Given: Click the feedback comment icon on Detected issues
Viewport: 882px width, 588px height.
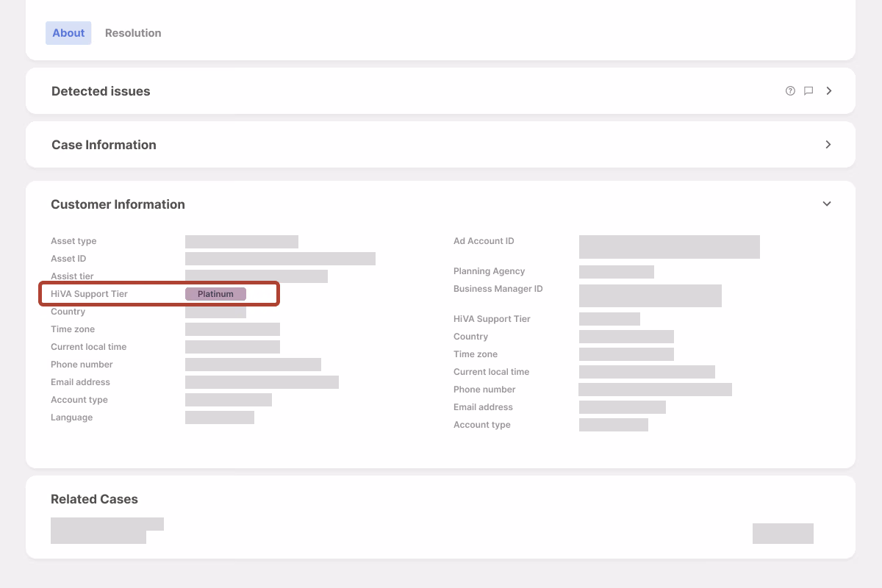Looking at the screenshot, I should click(808, 90).
